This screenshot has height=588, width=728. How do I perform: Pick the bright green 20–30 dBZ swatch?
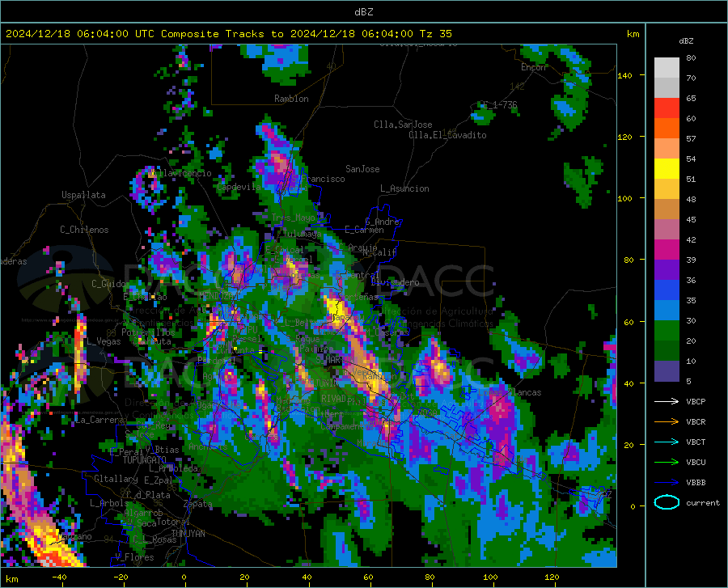click(667, 331)
